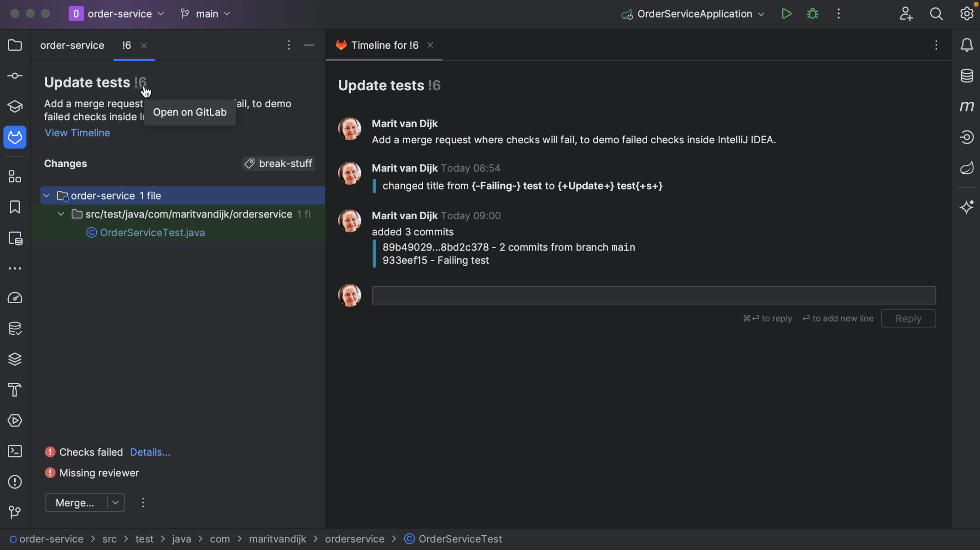Open the run/play application button
Viewport: 980px width, 550px height.
coord(785,14)
